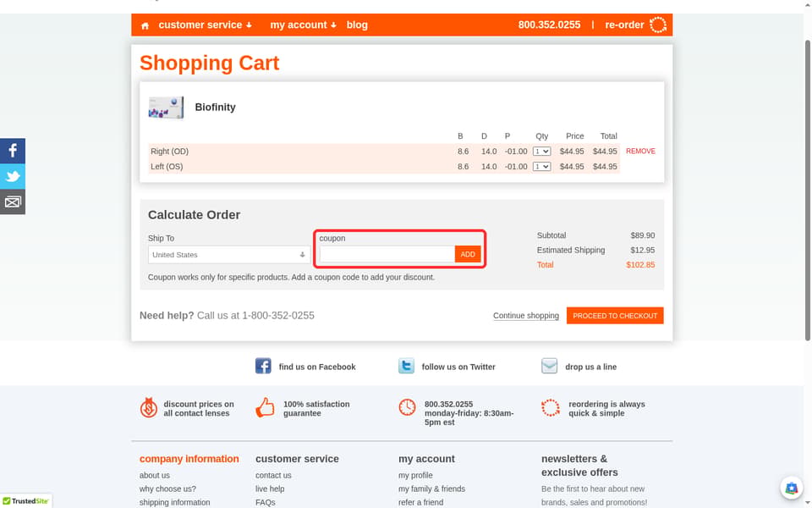Image resolution: width=812 pixels, height=508 pixels.
Task: Click the Total amount $102.85
Action: click(640, 264)
